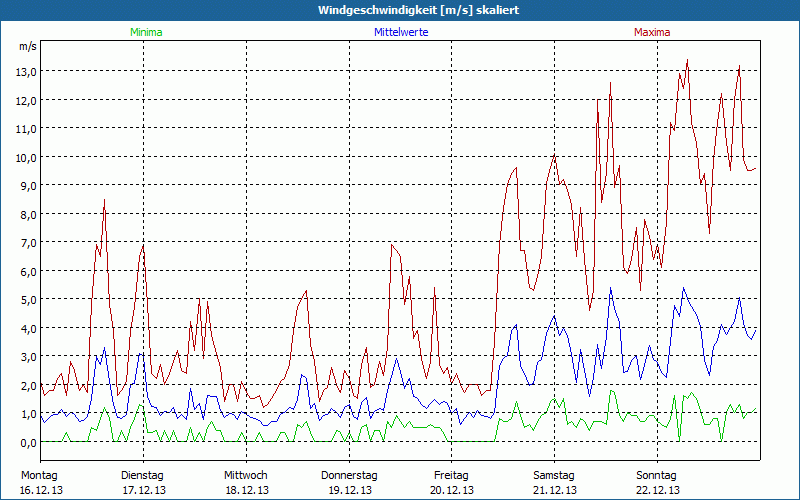Image resolution: width=800 pixels, height=500 pixels.
Task: Click the 0,0 y-axis value
Action: click(x=26, y=442)
